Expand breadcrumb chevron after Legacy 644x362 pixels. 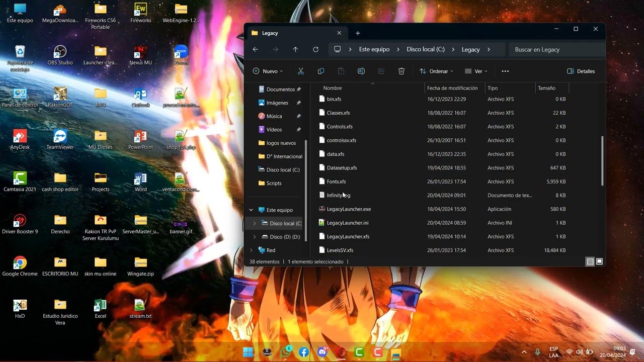[489, 49]
